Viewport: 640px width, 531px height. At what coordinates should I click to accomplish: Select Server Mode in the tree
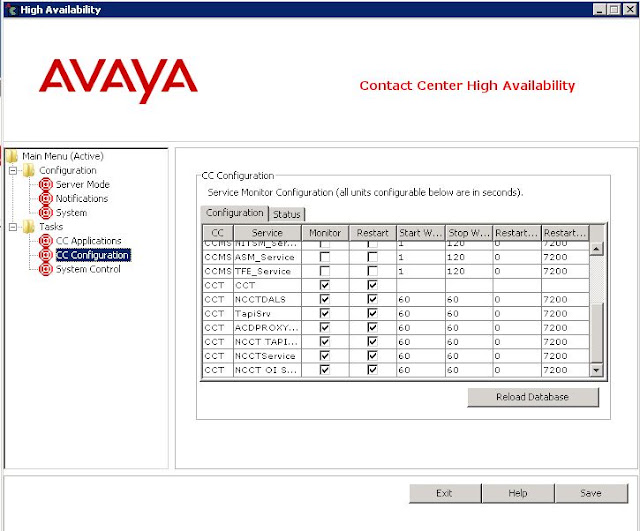pos(82,184)
